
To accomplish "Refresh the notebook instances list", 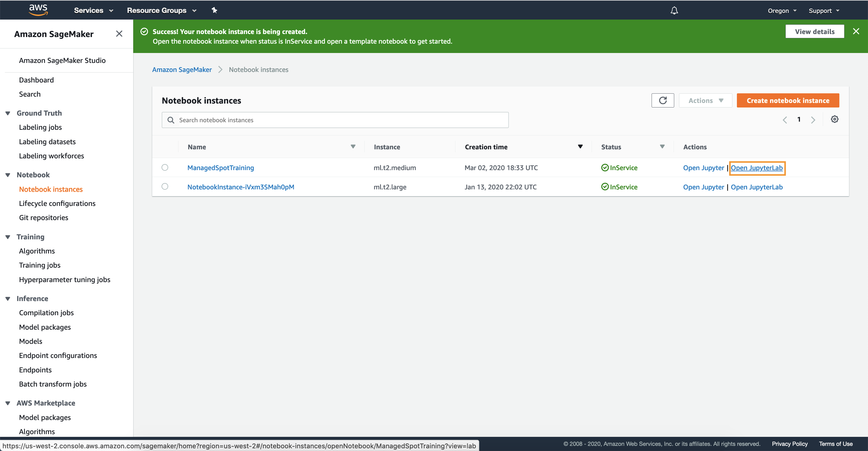I will click(662, 100).
